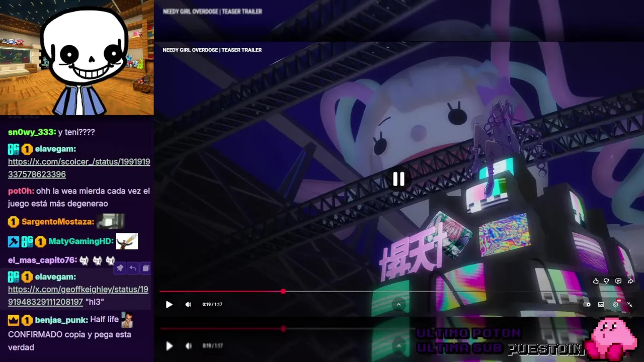Image resolution: width=644 pixels, height=362 pixels.
Task: Open the x.com/geoffkeighley status link
Action: point(78,296)
